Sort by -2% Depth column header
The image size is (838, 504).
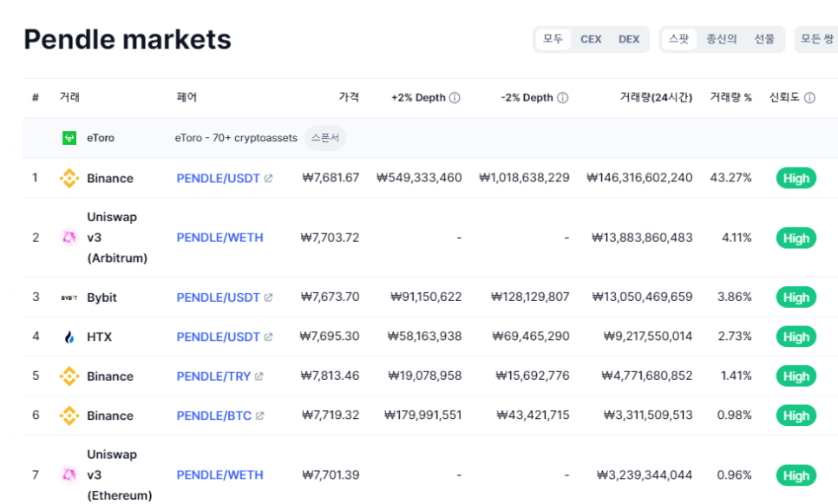(x=527, y=97)
